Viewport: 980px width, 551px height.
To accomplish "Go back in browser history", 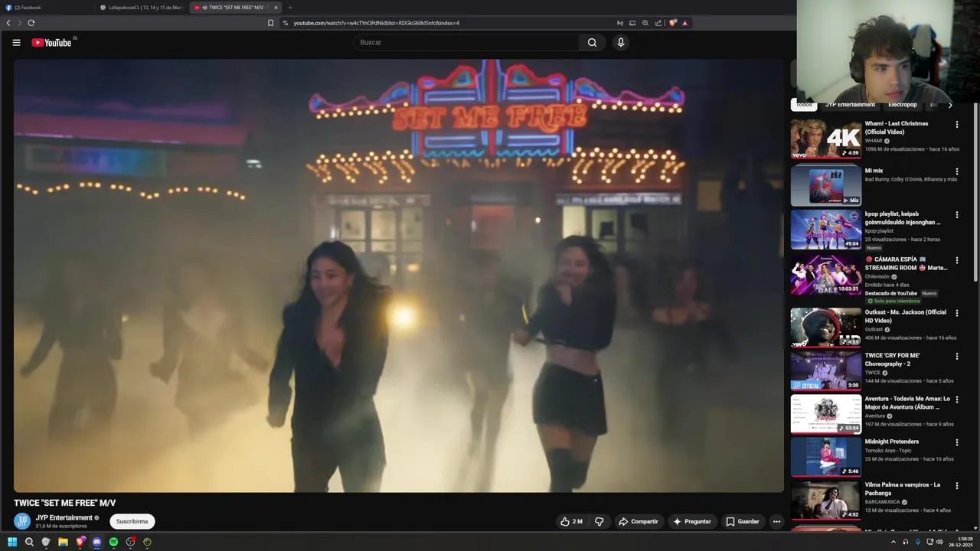I will click(x=8, y=23).
